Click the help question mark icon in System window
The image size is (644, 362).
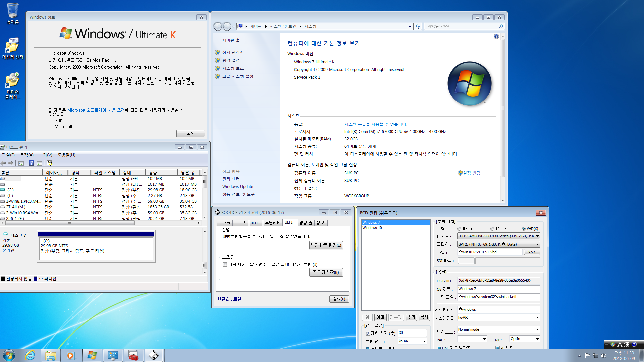(496, 36)
